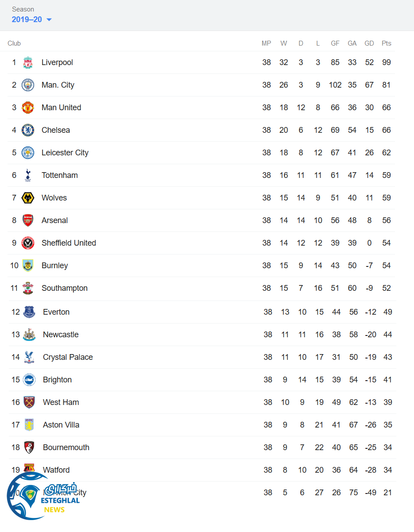This screenshot has width=414, height=532.
Task: Click the GD column header
Action: click(369, 43)
